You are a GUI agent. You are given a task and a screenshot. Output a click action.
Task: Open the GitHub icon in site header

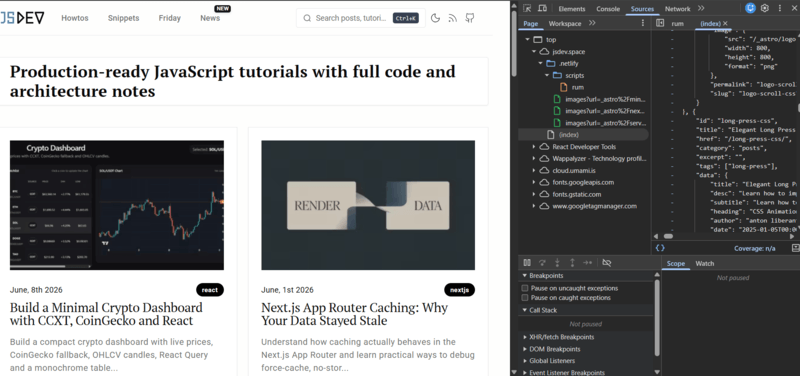[x=470, y=18]
